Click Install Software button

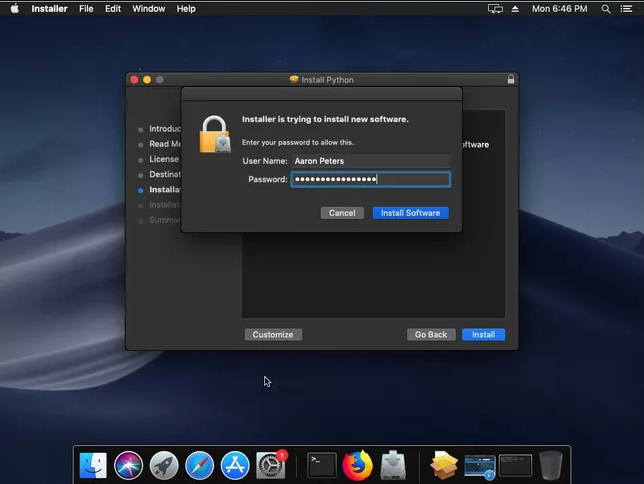410,213
